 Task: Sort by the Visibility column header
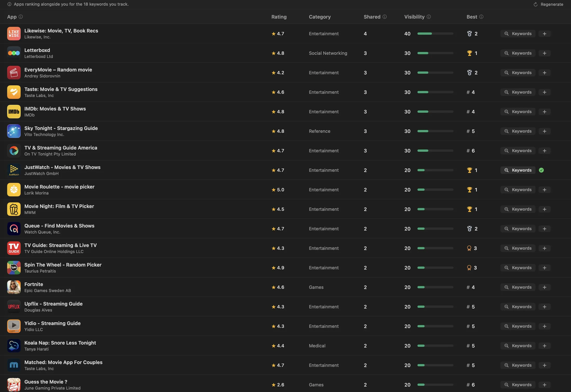414,17
